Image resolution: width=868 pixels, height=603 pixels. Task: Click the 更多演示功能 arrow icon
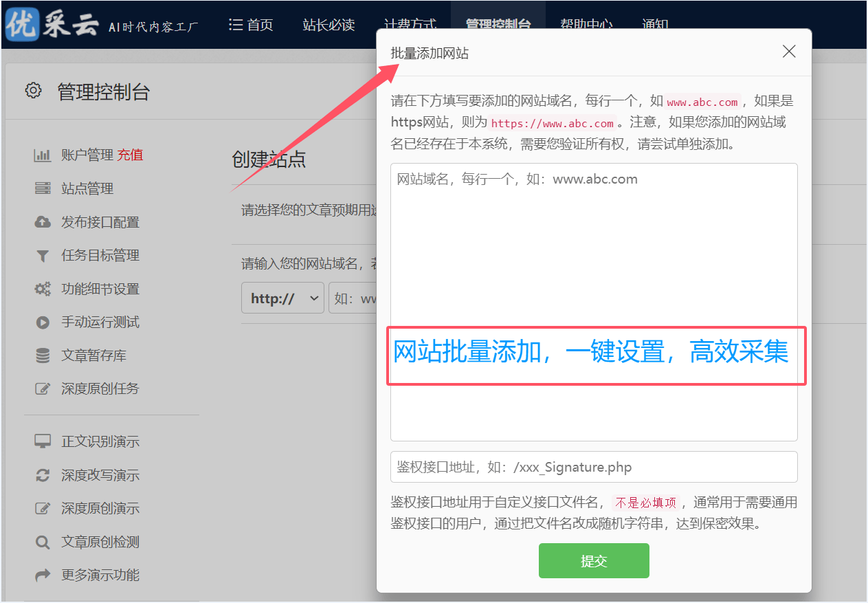43,574
